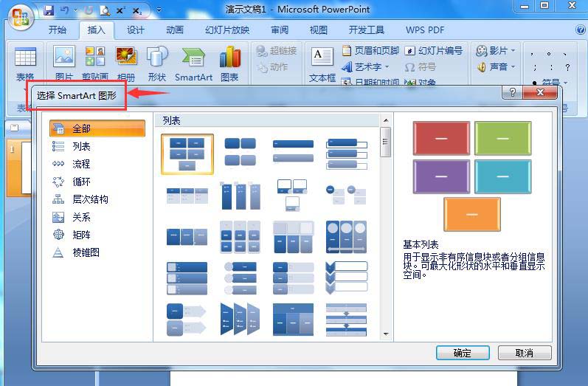588x386 pixels.
Task: Switch to the slides pane tab icon
Action: [14, 128]
